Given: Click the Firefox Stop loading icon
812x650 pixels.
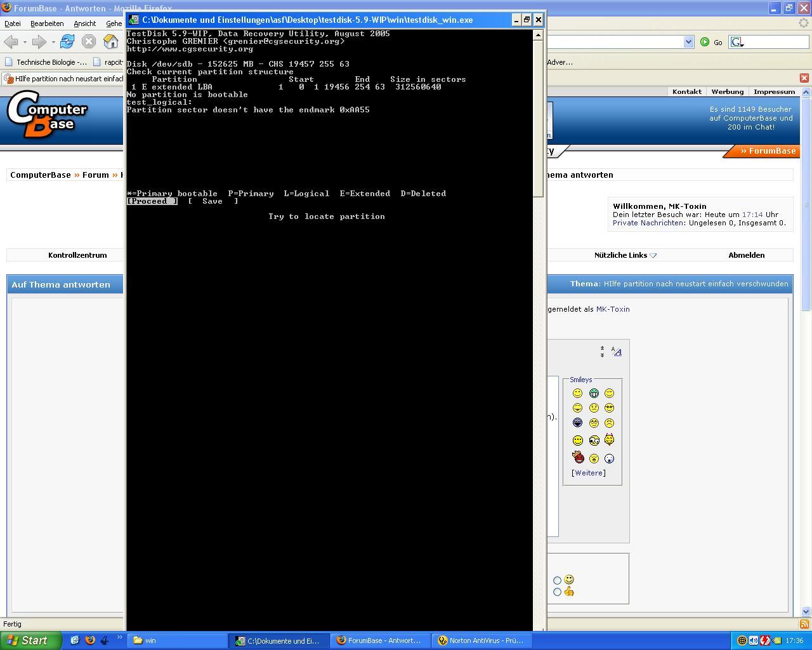Looking at the screenshot, I should [89, 42].
